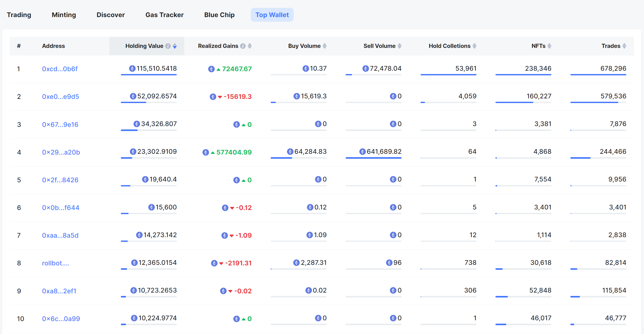Viewport: 644px width, 334px height.
Task: Open the Blue Chip tab
Action: coord(219,15)
